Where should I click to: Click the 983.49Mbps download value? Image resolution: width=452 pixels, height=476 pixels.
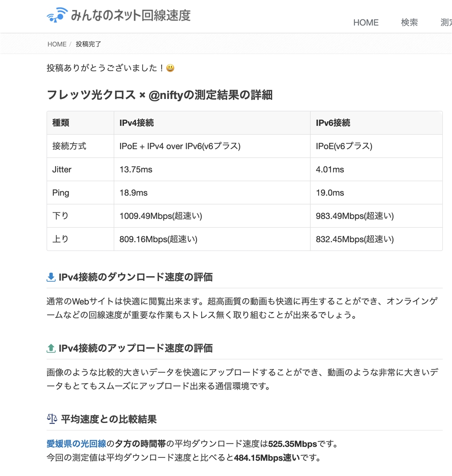coord(354,216)
